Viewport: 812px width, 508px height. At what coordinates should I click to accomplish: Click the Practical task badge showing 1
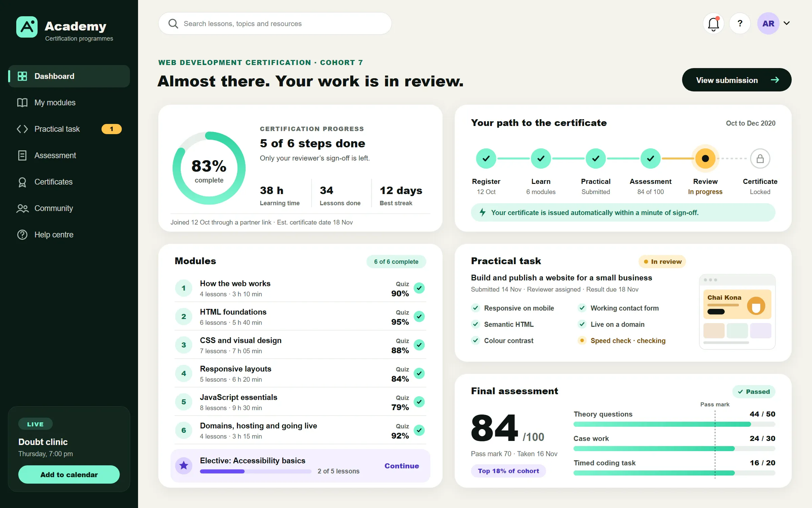(x=111, y=129)
